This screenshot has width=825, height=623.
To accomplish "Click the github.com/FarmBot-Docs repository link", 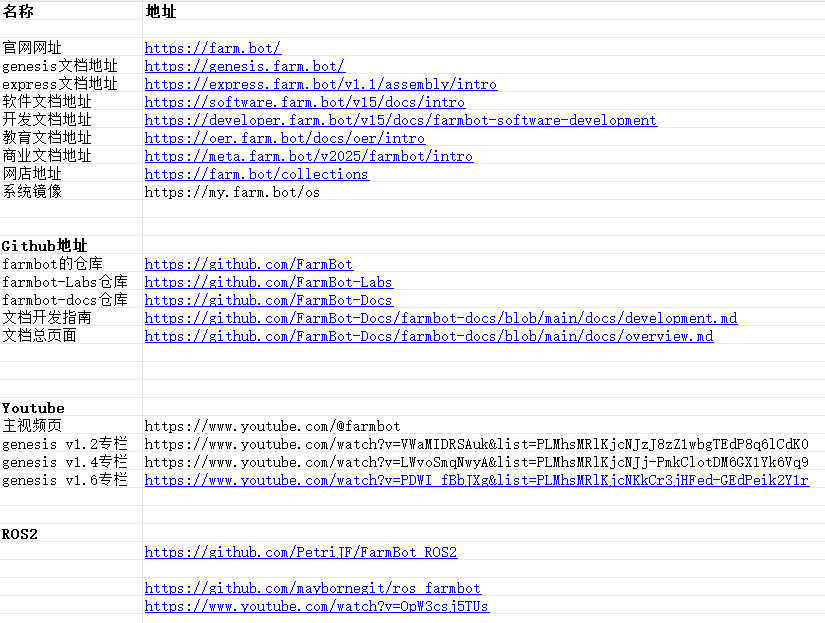I will 268,300.
